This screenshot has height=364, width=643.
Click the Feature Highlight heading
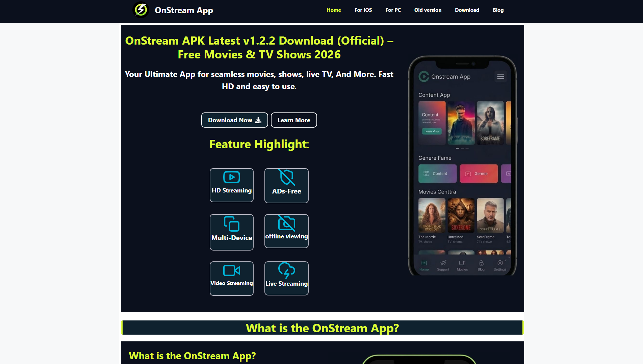pos(259,144)
